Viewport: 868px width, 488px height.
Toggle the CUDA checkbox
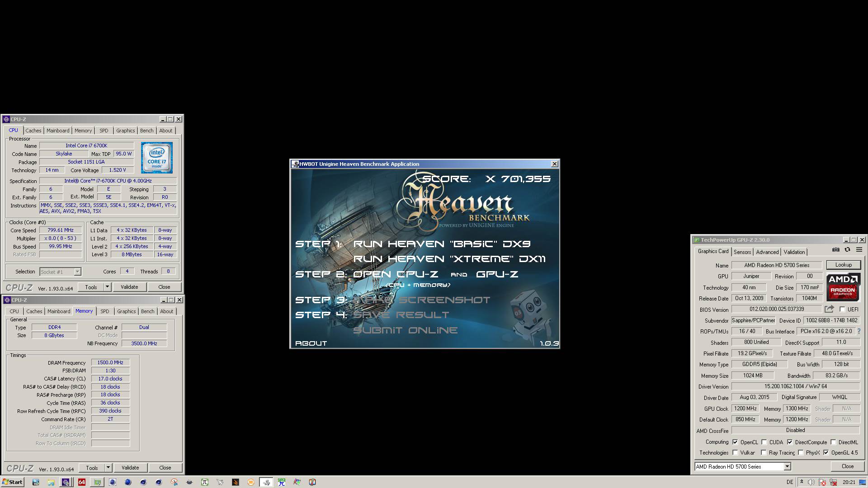coord(764,442)
